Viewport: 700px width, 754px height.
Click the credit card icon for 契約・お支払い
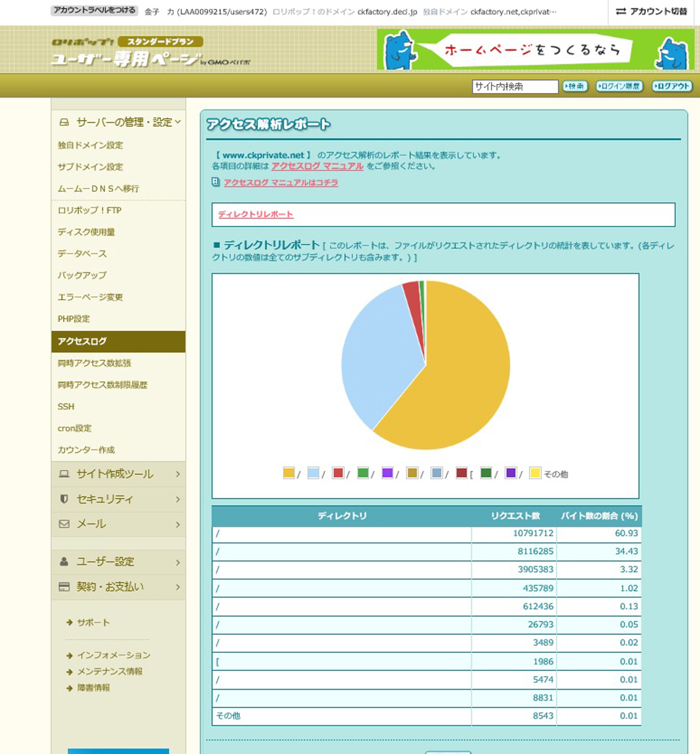[x=64, y=587]
